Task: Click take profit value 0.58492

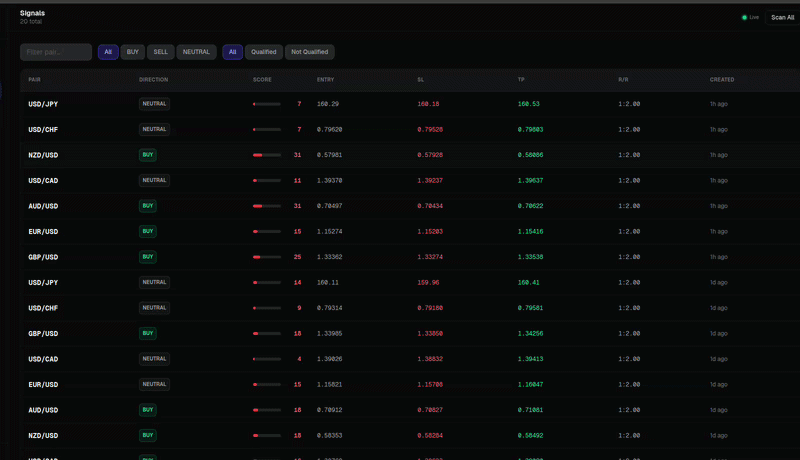Action: tap(531, 436)
